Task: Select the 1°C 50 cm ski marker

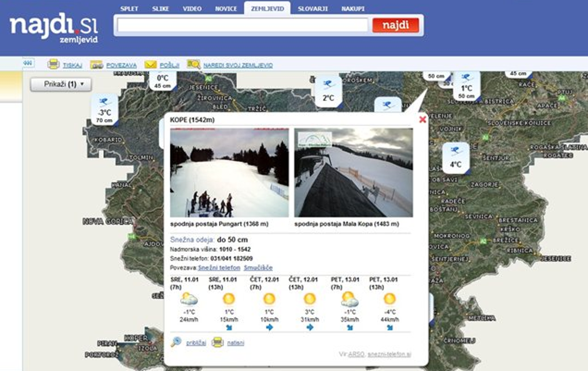Action: coord(466,86)
